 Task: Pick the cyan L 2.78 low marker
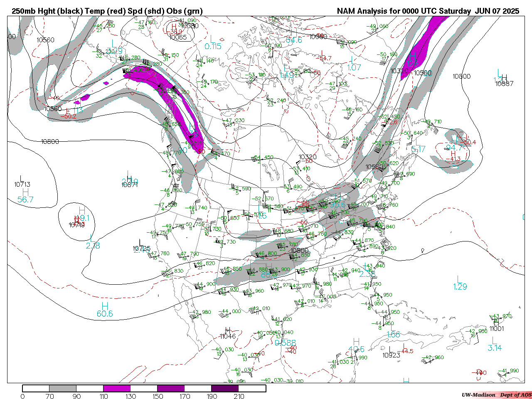[x=93, y=242]
